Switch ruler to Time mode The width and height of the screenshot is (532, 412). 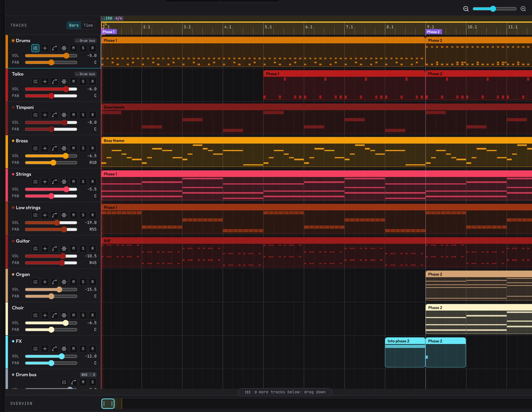point(88,25)
